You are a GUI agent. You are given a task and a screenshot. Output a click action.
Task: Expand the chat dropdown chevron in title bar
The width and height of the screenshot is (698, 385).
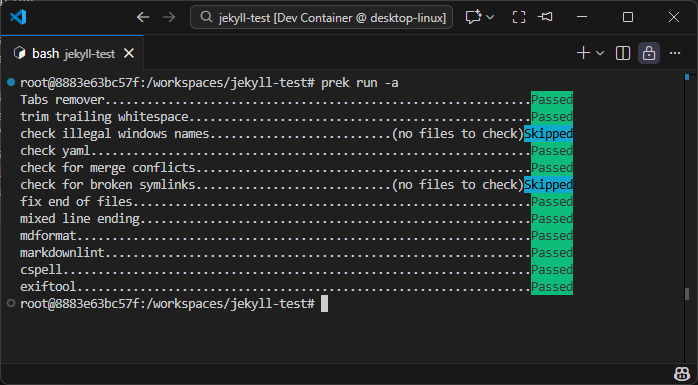click(x=490, y=17)
